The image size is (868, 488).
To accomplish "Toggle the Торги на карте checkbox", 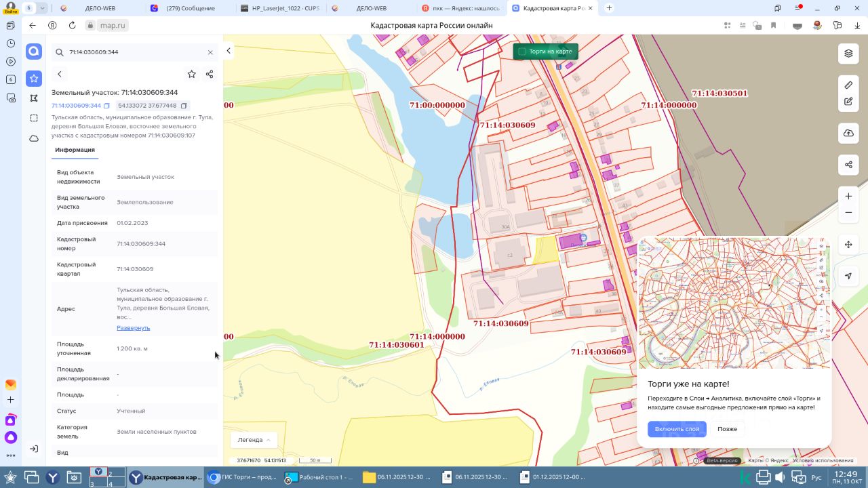I will pyautogui.click(x=522, y=52).
